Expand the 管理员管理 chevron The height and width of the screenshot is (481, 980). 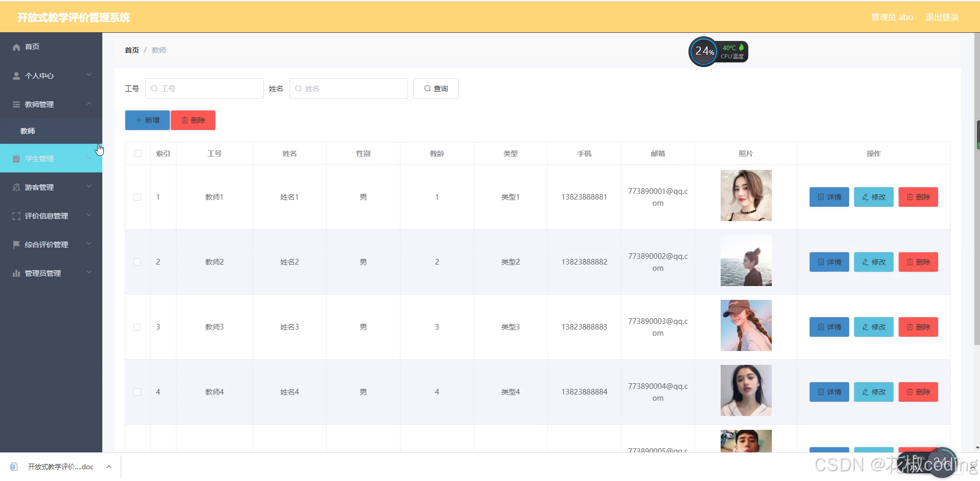coord(89,273)
